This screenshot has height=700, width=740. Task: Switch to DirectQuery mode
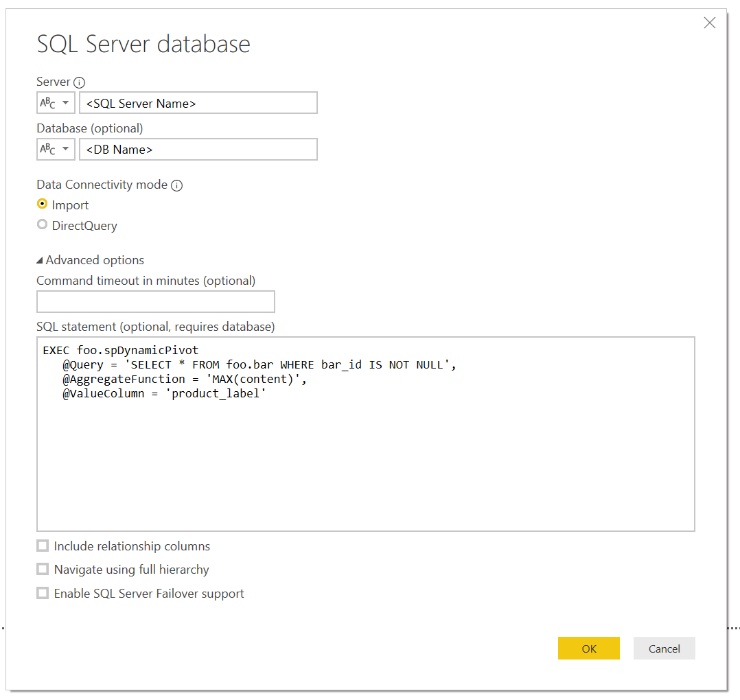[42, 225]
